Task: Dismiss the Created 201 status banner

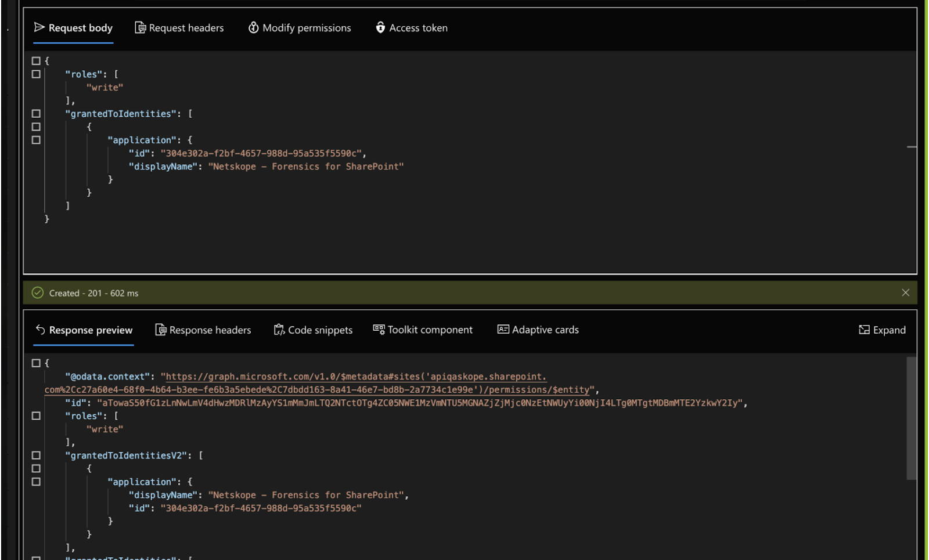Action: (x=905, y=293)
